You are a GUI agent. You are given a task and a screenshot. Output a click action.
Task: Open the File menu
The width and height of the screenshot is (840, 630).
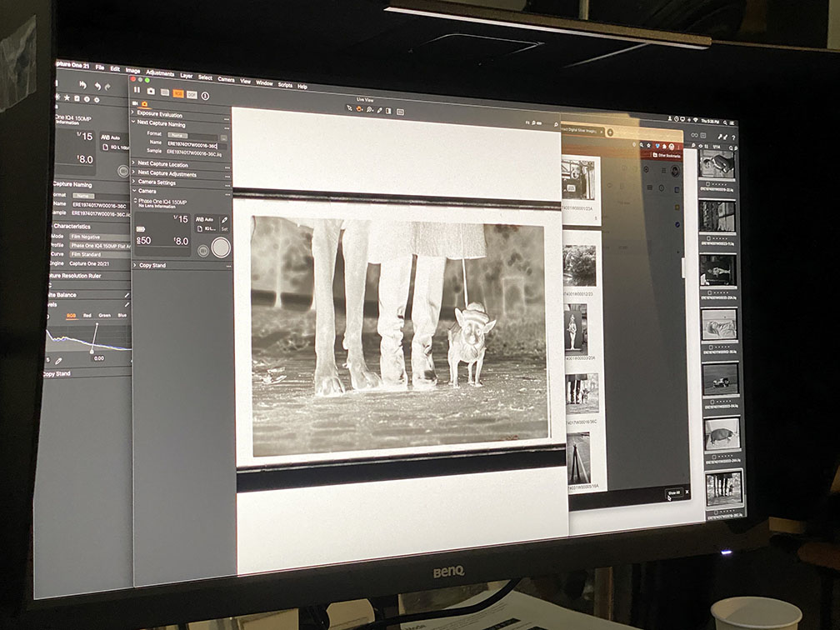click(x=100, y=67)
